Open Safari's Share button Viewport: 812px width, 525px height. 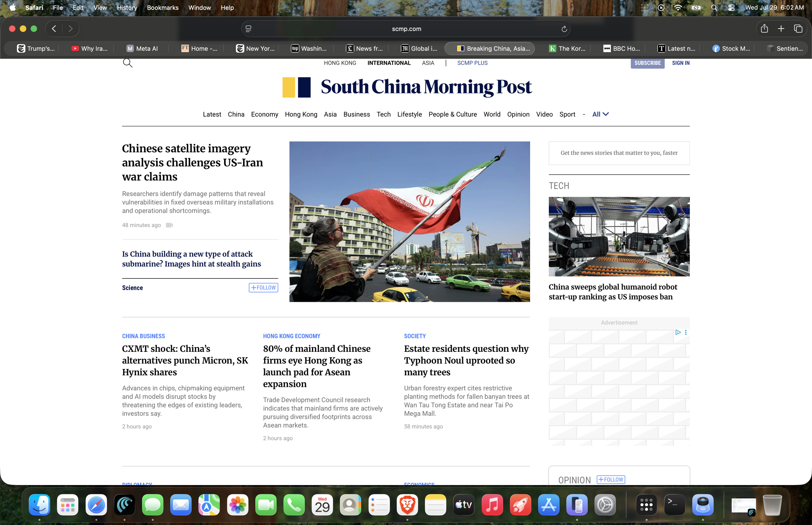(x=764, y=29)
